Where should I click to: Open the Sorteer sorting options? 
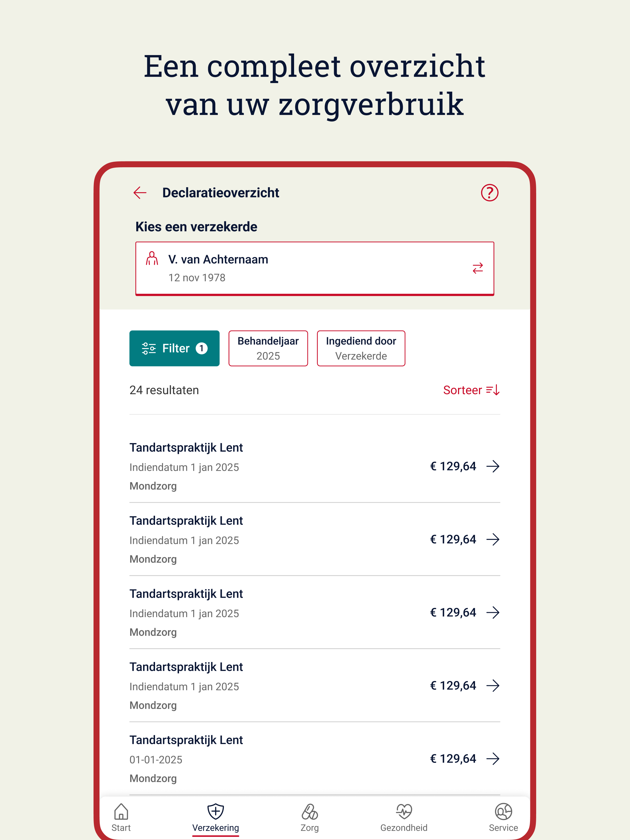(471, 390)
